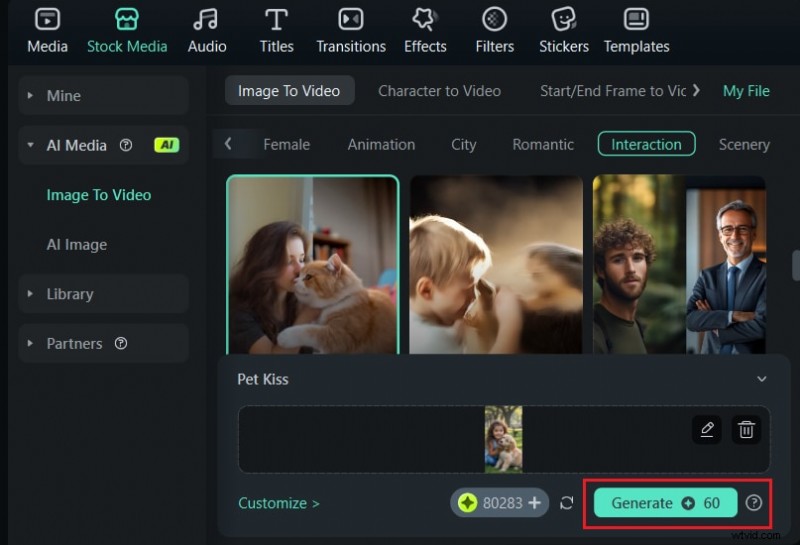Open the Filters tab icon

pyautogui.click(x=494, y=20)
